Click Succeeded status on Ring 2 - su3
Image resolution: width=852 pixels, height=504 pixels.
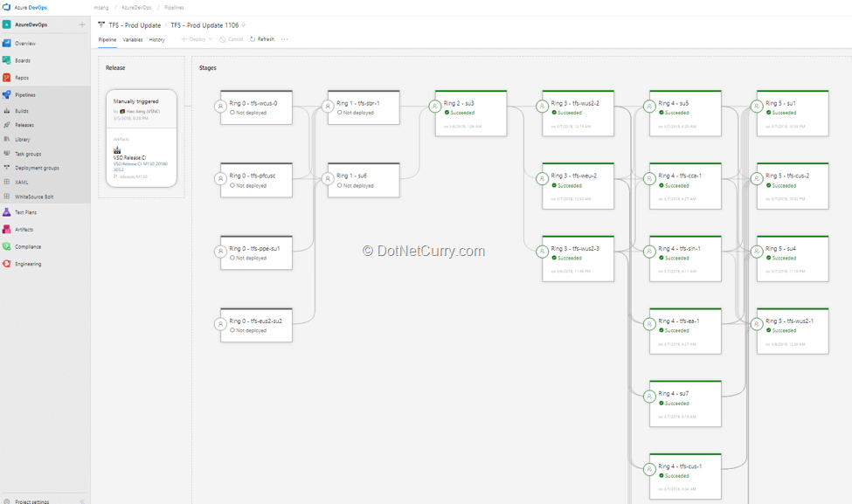[x=460, y=113]
